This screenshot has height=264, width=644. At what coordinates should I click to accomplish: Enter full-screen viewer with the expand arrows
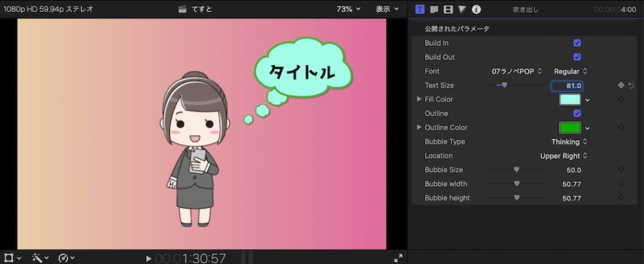[398, 258]
